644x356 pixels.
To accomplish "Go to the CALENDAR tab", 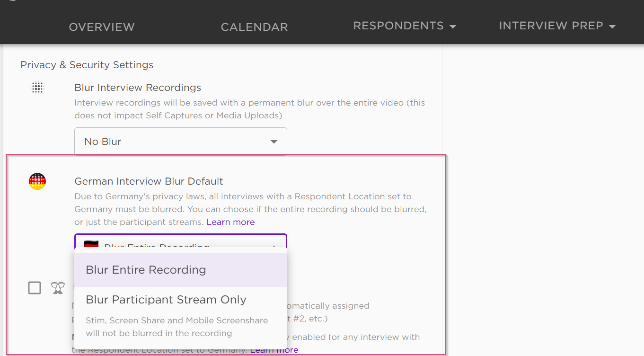I will [254, 27].
